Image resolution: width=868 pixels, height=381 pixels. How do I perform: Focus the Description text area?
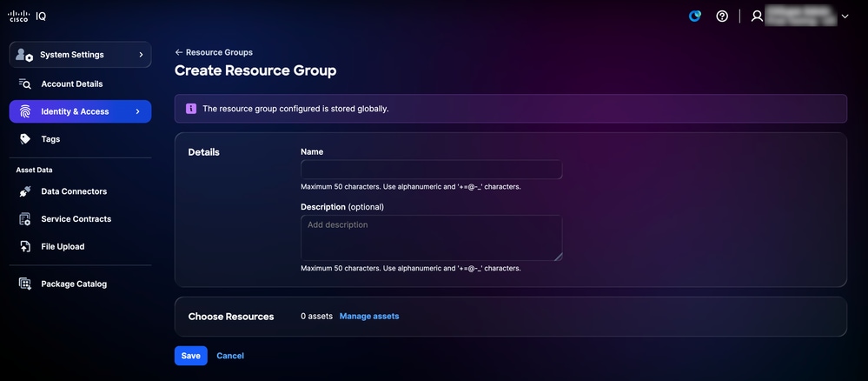pos(431,238)
